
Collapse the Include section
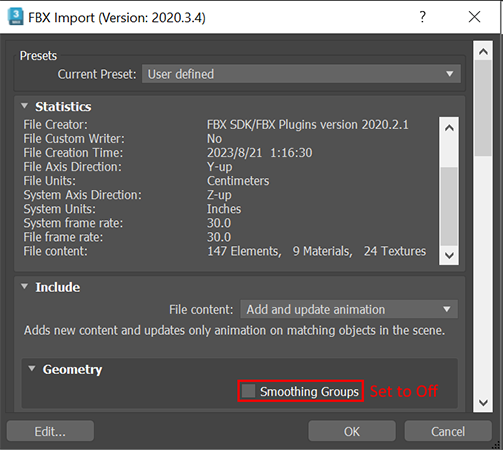tap(24, 286)
